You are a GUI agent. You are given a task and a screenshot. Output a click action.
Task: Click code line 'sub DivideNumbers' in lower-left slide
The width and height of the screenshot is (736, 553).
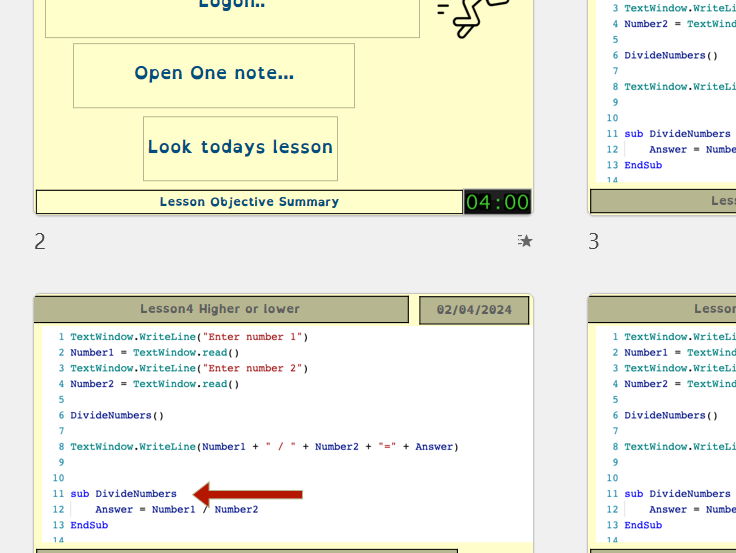coord(123,494)
